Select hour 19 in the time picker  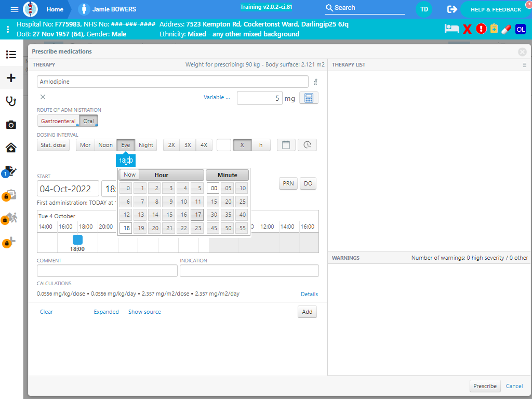click(140, 228)
